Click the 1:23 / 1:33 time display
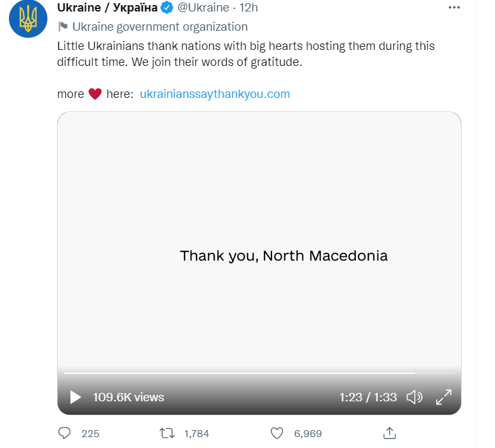This screenshot has width=495, height=448. (x=368, y=397)
